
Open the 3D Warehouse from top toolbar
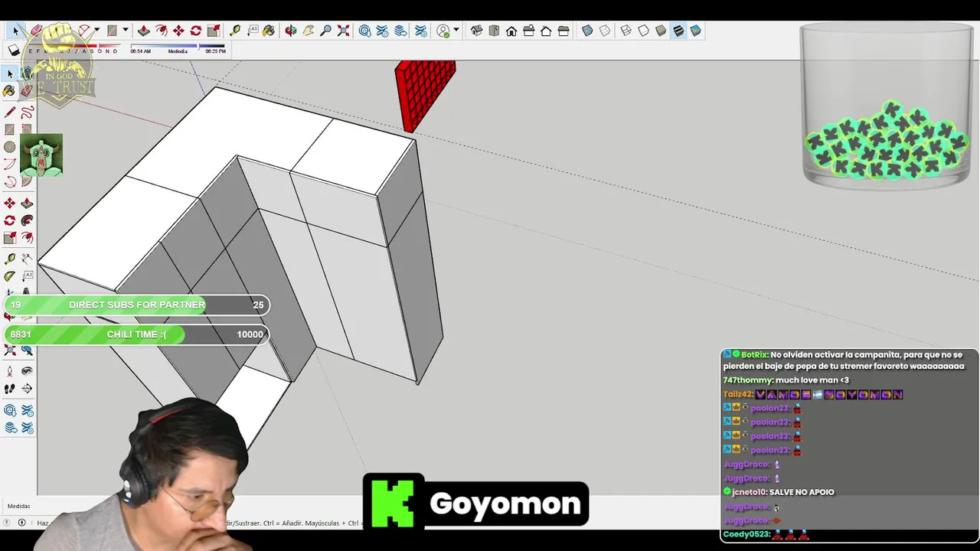364,31
